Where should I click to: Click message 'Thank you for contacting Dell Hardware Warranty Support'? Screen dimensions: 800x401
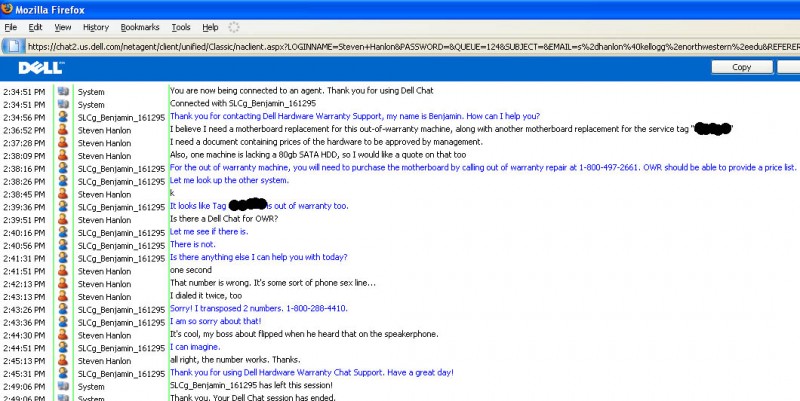(x=355, y=116)
